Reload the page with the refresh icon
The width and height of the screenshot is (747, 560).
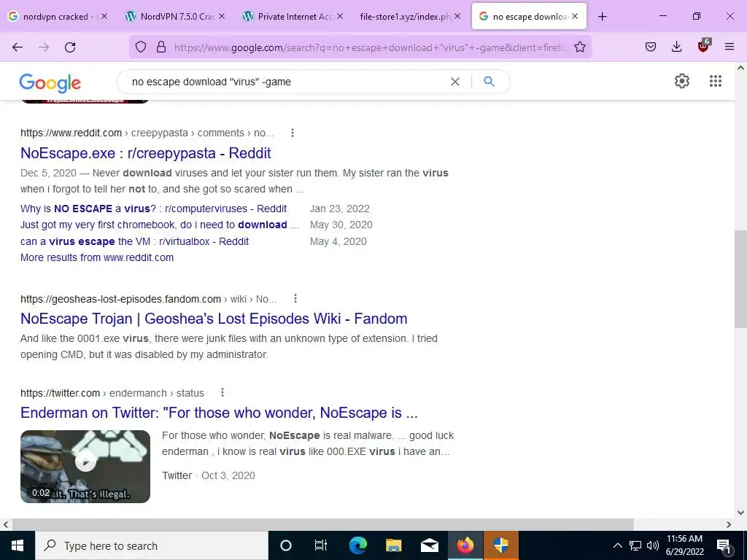70,47
